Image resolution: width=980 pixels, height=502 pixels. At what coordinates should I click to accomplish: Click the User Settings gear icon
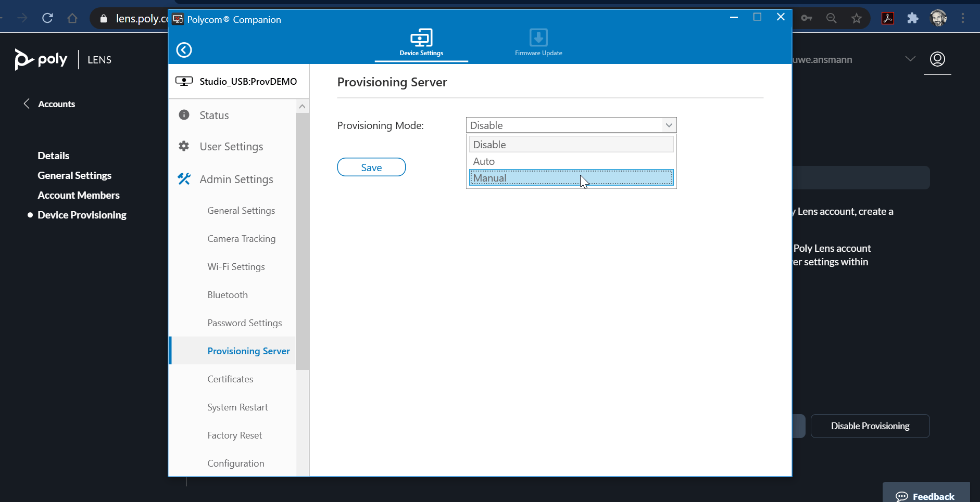(x=184, y=146)
